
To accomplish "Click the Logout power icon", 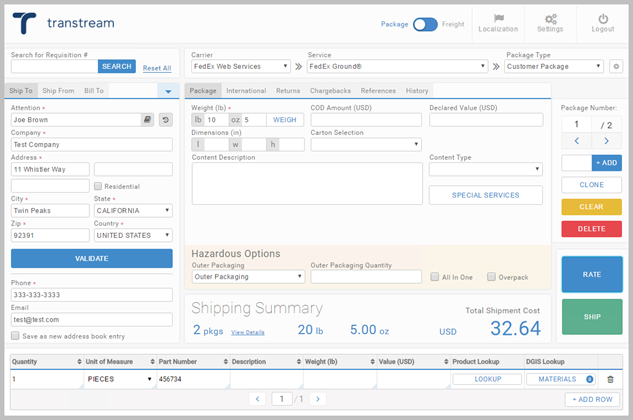I will tap(603, 19).
